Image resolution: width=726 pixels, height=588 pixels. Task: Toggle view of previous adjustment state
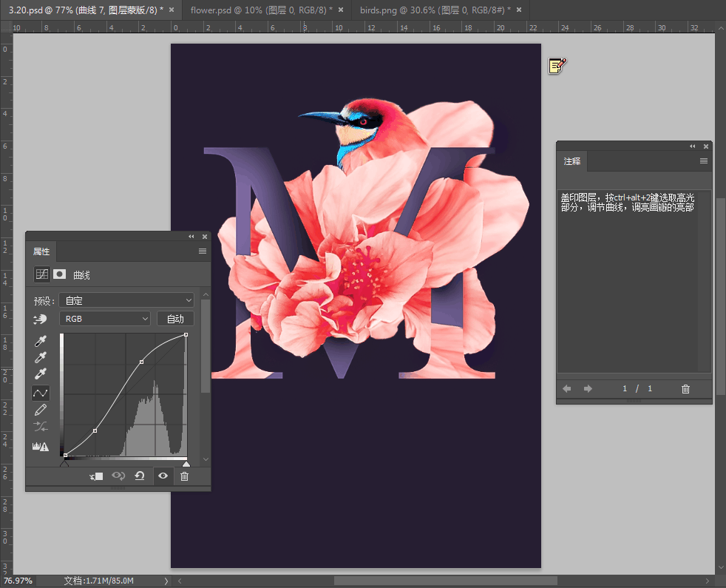pyautogui.click(x=118, y=476)
